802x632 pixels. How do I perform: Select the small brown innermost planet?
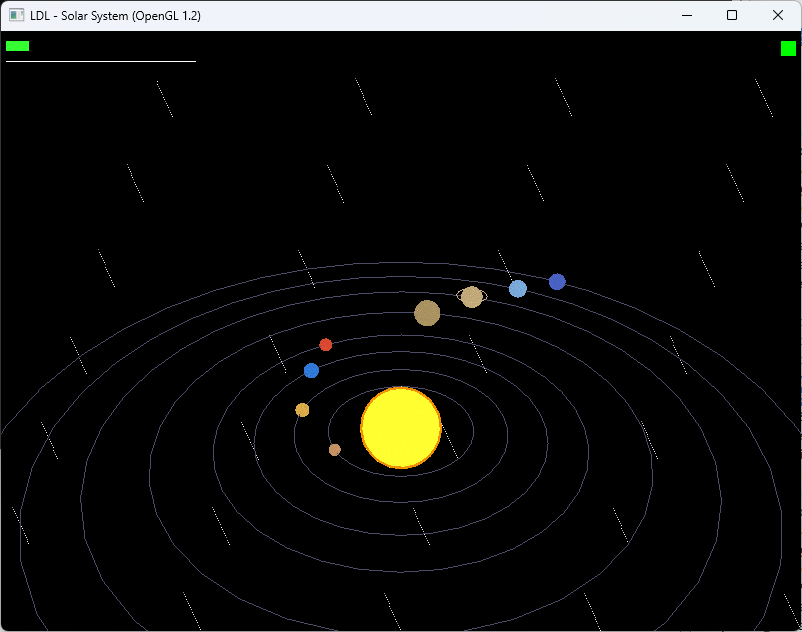click(x=335, y=449)
